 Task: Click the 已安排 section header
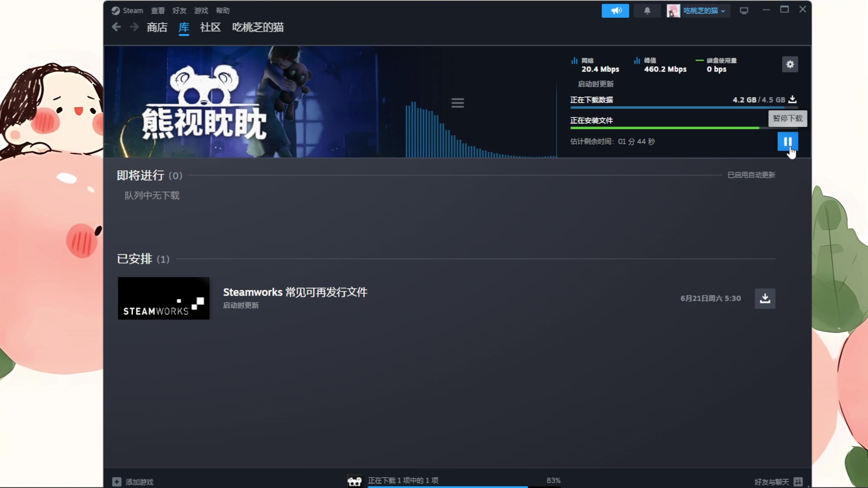coord(143,259)
